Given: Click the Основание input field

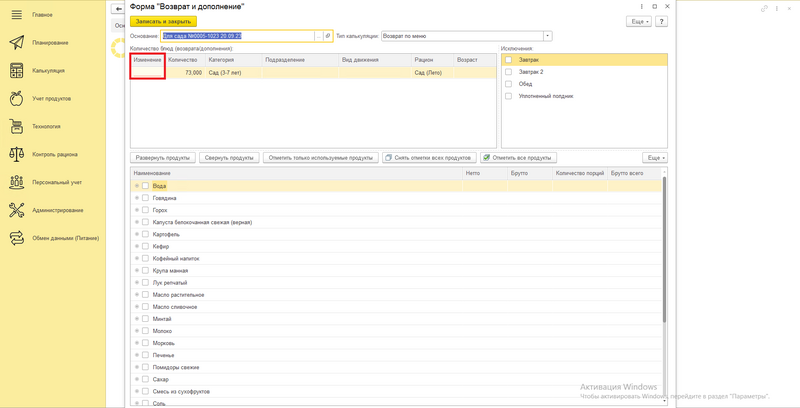Looking at the screenshot, I should coord(238,35).
